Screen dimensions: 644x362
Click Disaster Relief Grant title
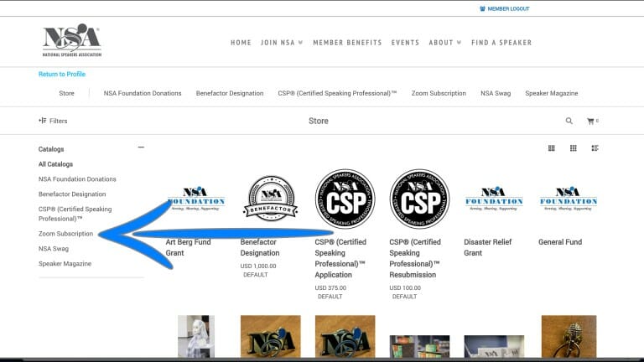click(x=487, y=247)
